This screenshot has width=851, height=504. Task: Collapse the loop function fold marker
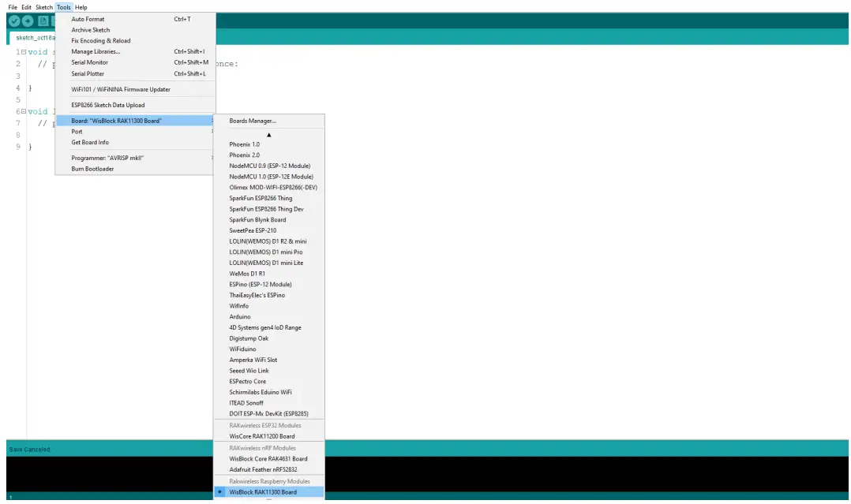[x=24, y=112]
